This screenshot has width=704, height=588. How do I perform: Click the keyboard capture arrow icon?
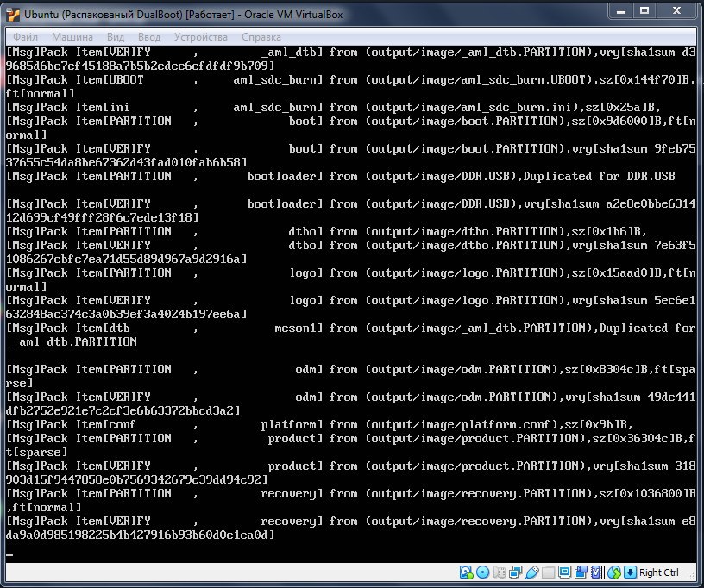tap(630, 572)
